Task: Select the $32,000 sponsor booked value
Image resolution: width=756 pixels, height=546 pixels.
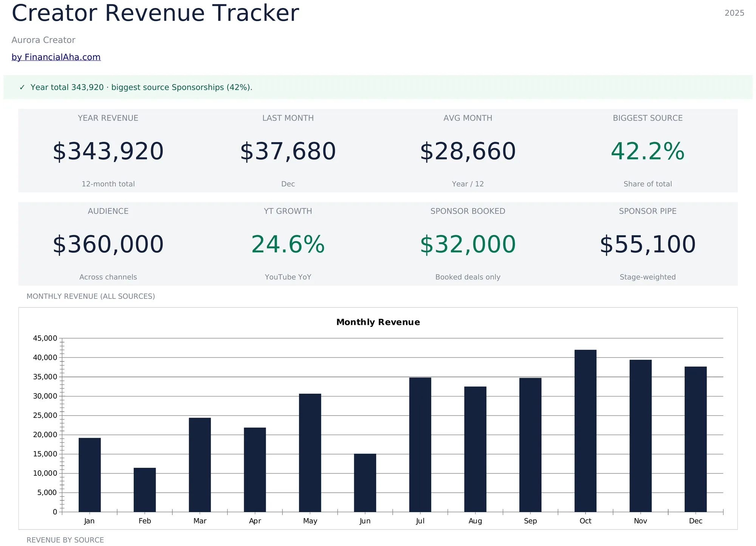Action: (x=468, y=244)
